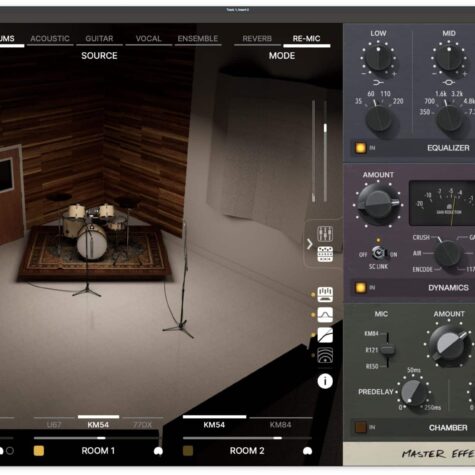Screen dimensions: 475x475
Task: Click the LOW frequency knob
Action: pyautogui.click(x=379, y=119)
